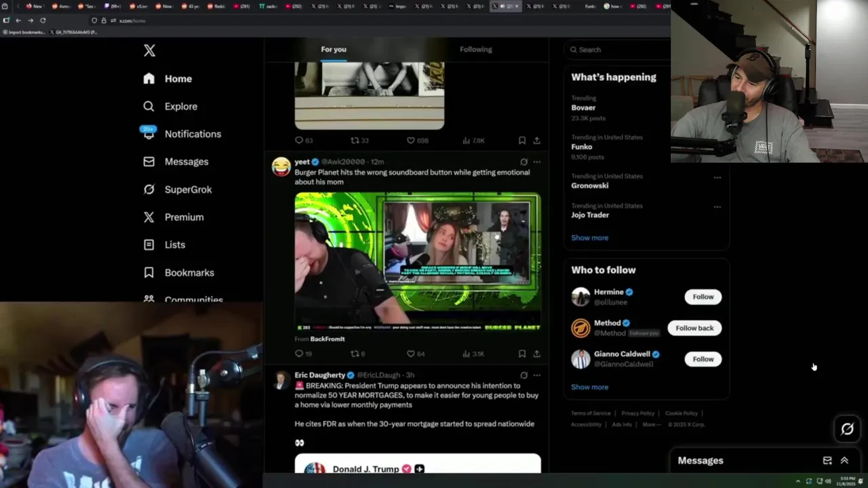Click the browser back arrow
Screen dimensions: 868x488
(18, 20)
